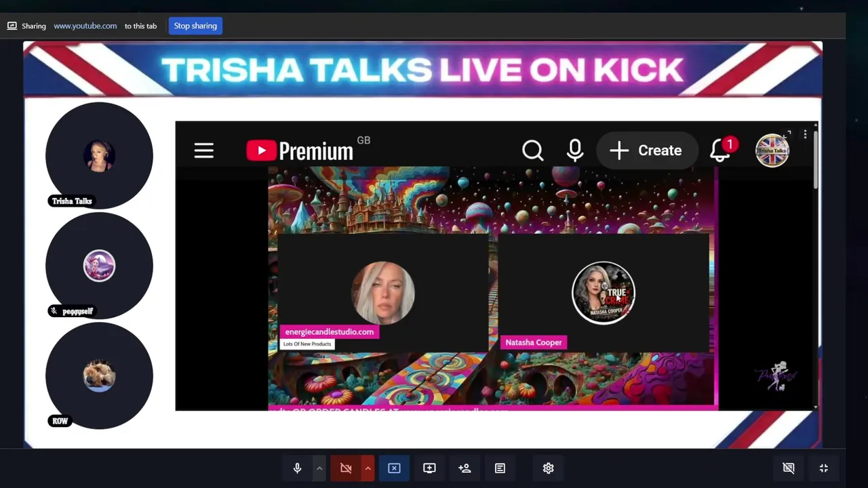Viewport: 868px width, 488px height.
Task: Invite a guest with add-person icon
Action: pos(465,468)
